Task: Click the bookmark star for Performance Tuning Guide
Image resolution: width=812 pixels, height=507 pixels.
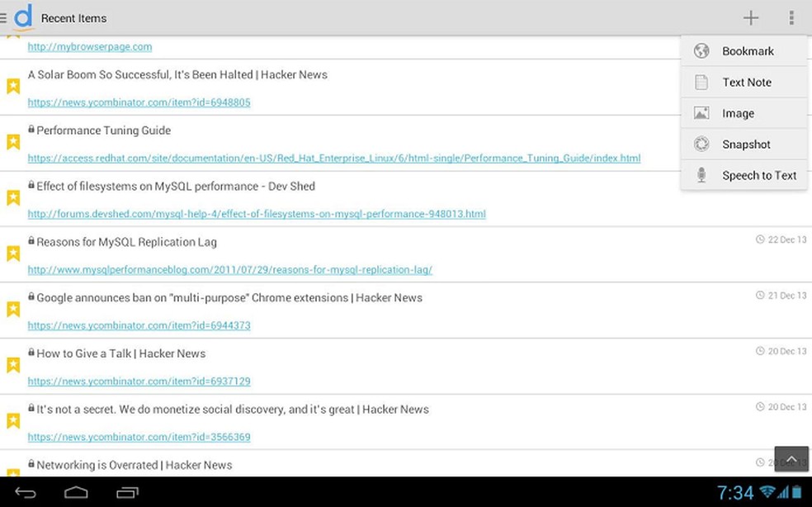Action: point(13,141)
